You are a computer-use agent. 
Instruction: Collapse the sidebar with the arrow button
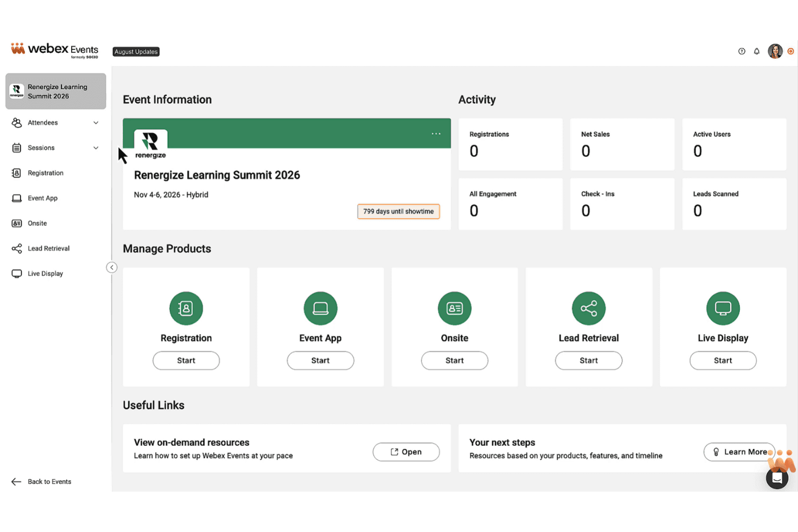point(112,267)
